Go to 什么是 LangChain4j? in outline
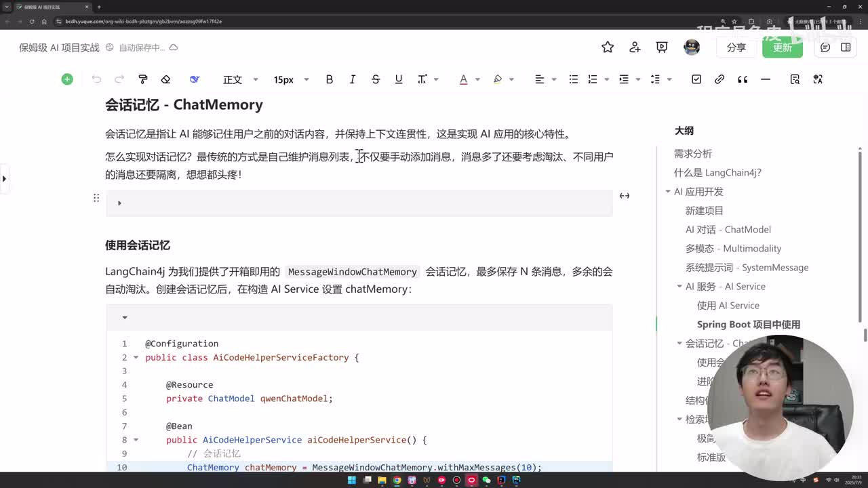This screenshot has height=488, width=868. tap(717, 173)
